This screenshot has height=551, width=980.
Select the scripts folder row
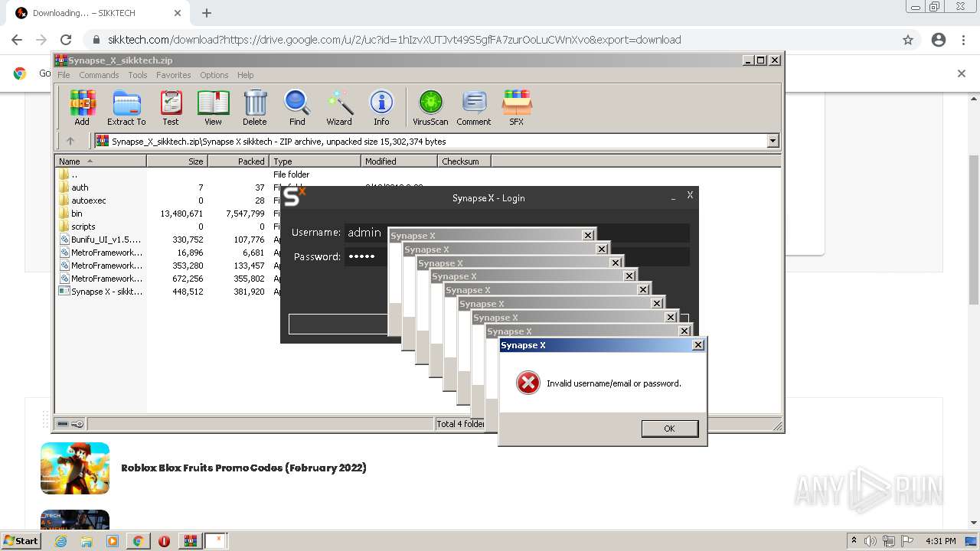[83, 227]
